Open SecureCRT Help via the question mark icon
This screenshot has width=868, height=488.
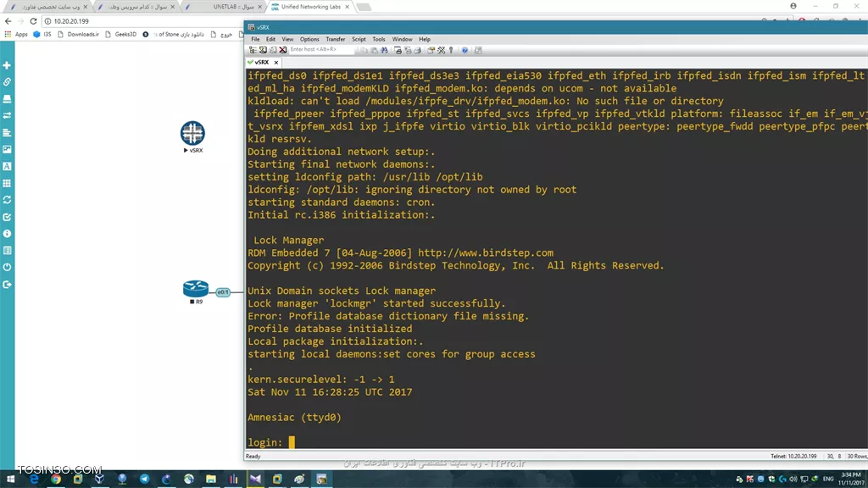pos(463,50)
